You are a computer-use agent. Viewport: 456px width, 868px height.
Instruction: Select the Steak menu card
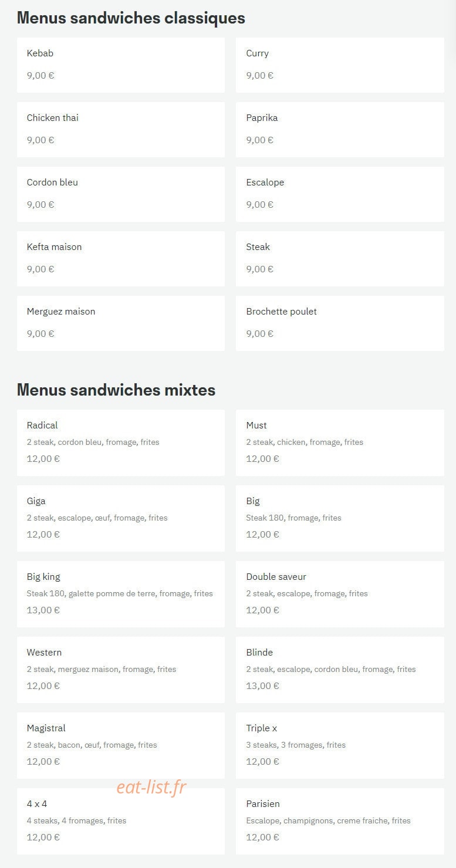point(340,259)
